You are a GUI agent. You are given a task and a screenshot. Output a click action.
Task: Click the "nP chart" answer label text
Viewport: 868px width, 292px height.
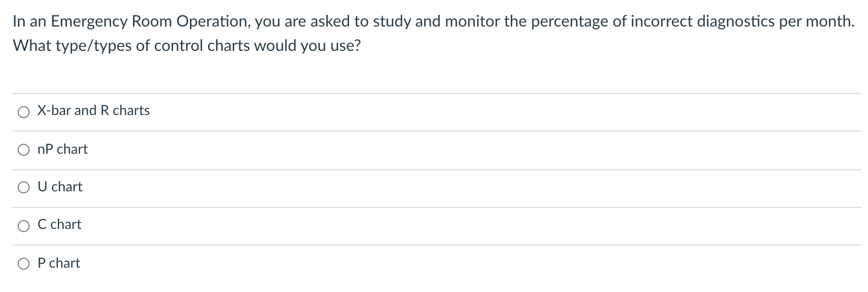62,149
